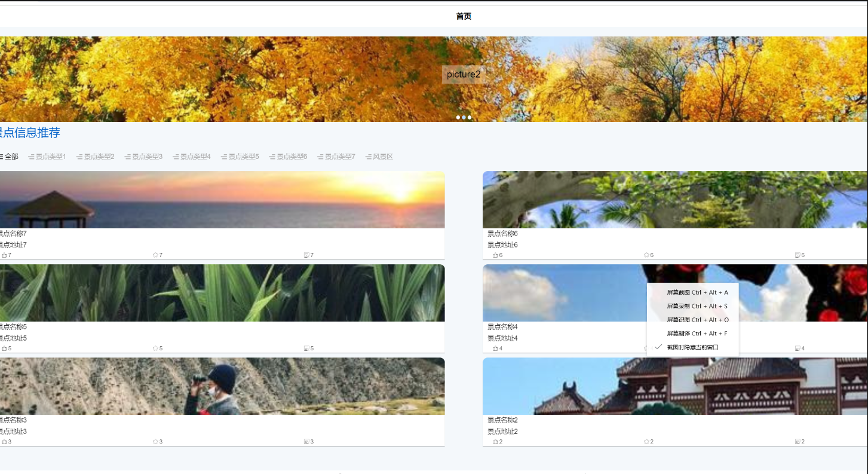
Task: Select the third carousel indicator dot
Action: [x=470, y=118]
